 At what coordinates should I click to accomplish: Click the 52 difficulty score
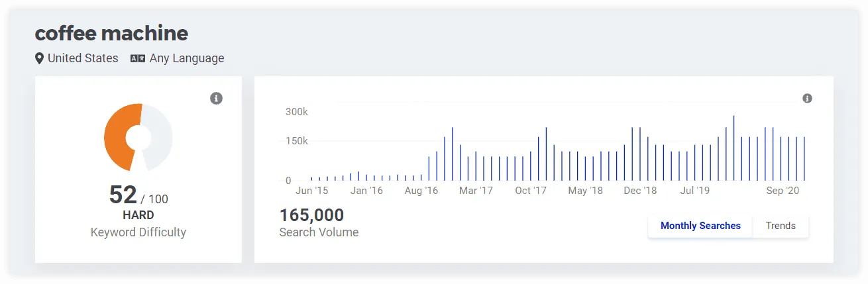(x=123, y=195)
